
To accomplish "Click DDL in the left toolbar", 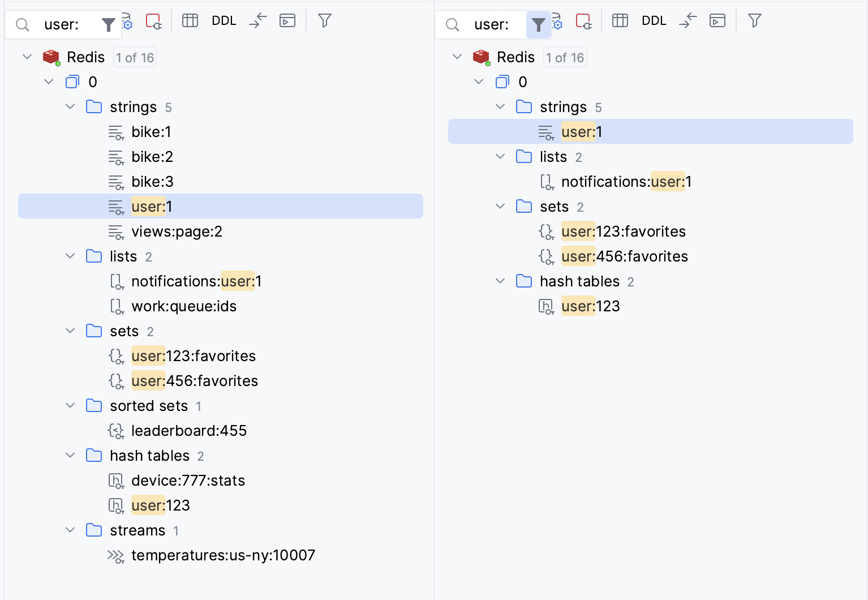I will click(x=224, y=20).
